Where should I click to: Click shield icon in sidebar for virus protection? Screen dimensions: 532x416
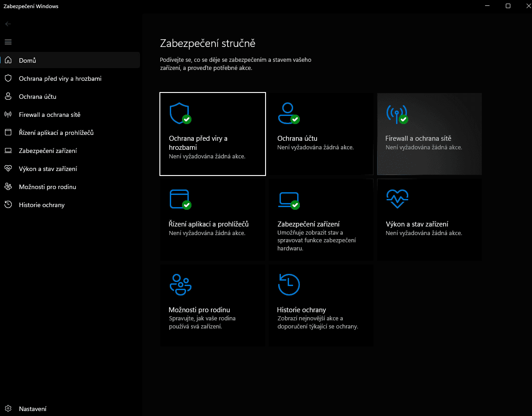[x=8, y=79]
